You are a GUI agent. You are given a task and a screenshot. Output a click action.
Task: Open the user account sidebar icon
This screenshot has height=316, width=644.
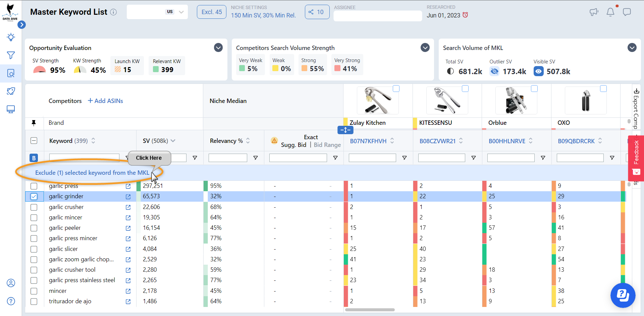pyautogui.click(x=11, y=283)
